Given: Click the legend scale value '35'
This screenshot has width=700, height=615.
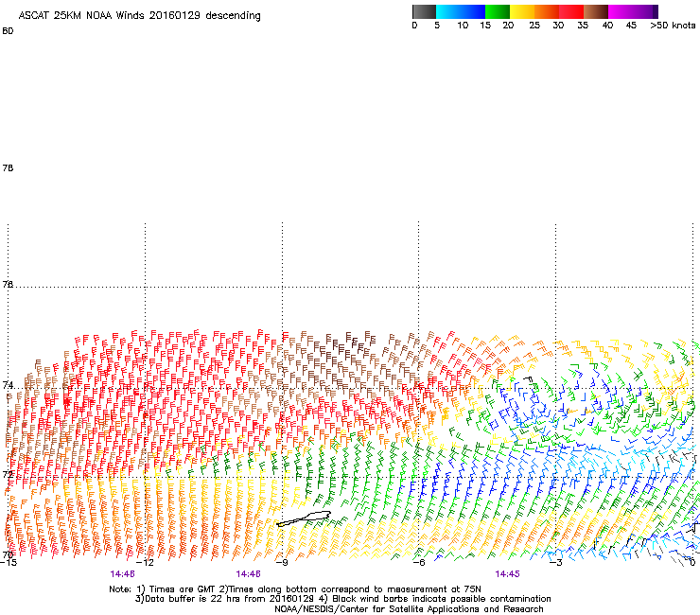Looking at the screenshot, I should 583,26.
